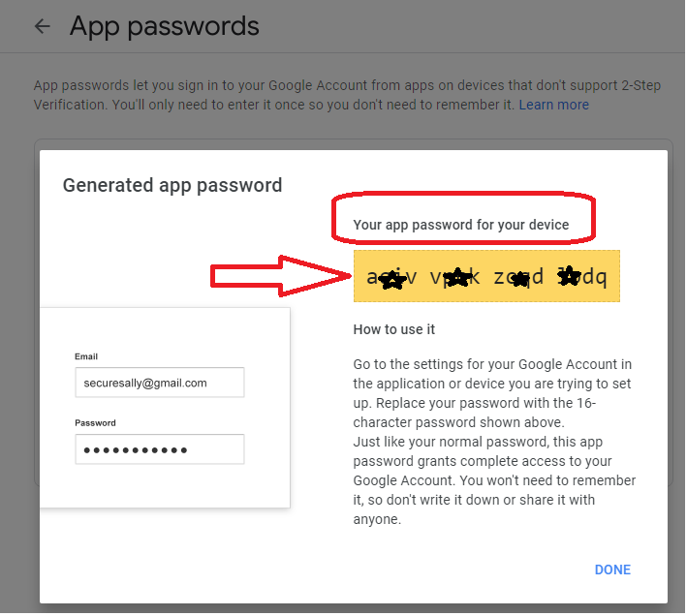Click the first black star over the password
The height and width of the screenshot is (616, 687).
[x=391, y=280]
